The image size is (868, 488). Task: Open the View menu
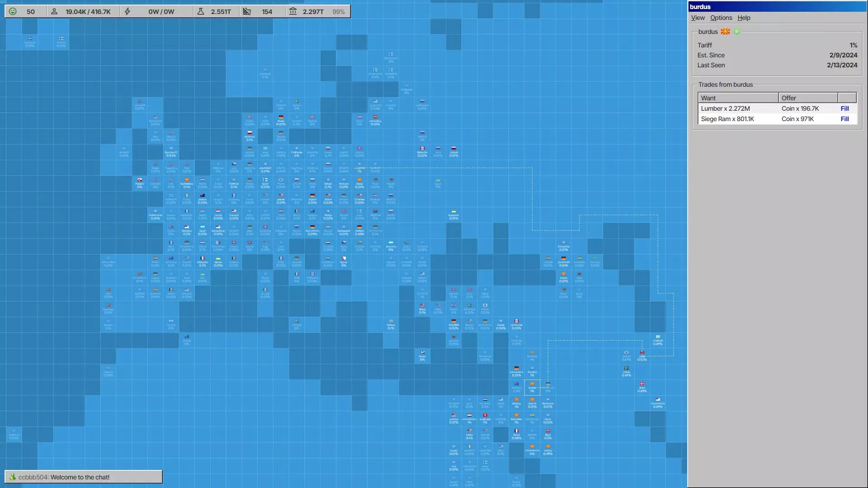pos(698,18)
